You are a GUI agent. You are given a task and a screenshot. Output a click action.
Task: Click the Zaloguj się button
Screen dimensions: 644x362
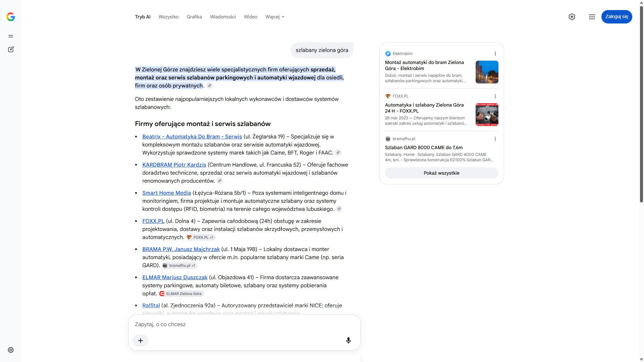(x=616, y=17)
